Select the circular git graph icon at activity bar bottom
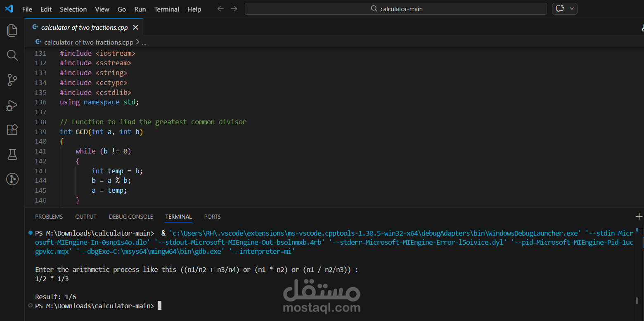Viewport: 644px width, 321px height. tap(12, 179)
